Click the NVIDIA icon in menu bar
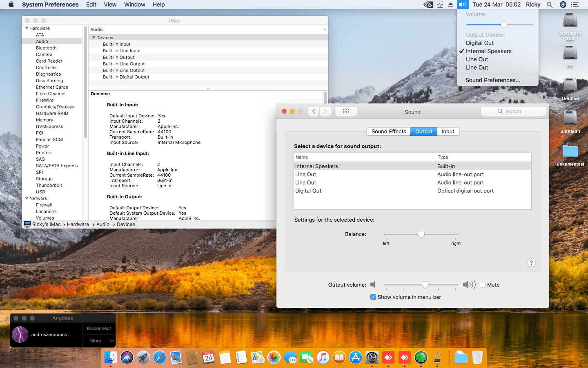588x368 pixels. (x=428, y=4)
